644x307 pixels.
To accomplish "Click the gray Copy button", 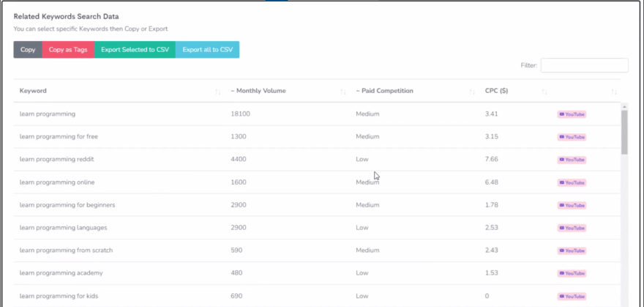I will 28,50.
